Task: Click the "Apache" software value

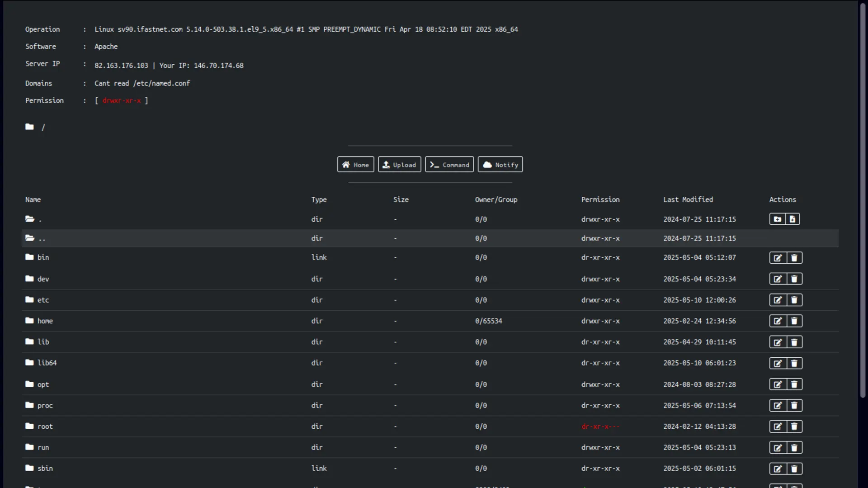Action: (106, 47)
